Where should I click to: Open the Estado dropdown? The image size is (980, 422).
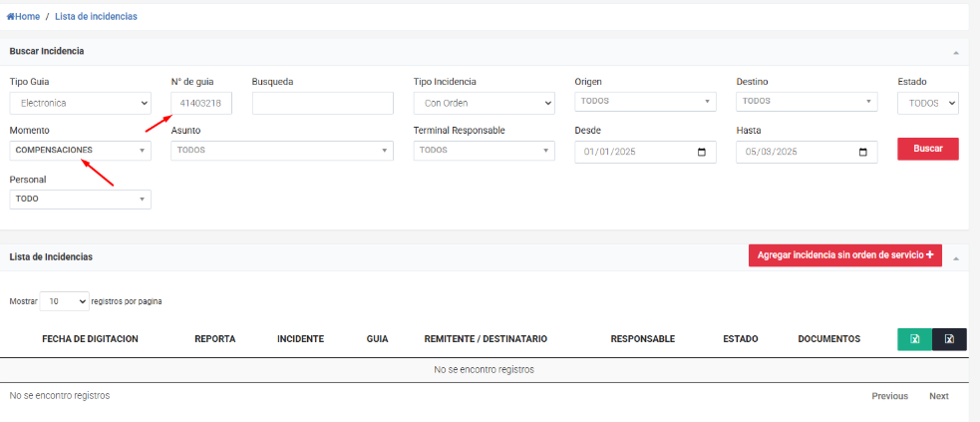point(927,103)
